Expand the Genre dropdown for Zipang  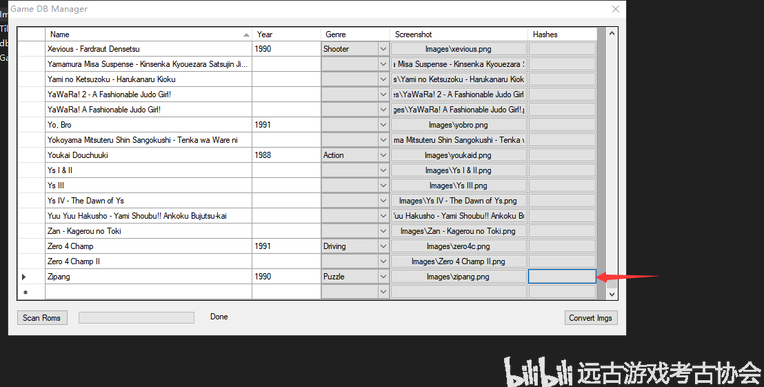tap(383, 276)
